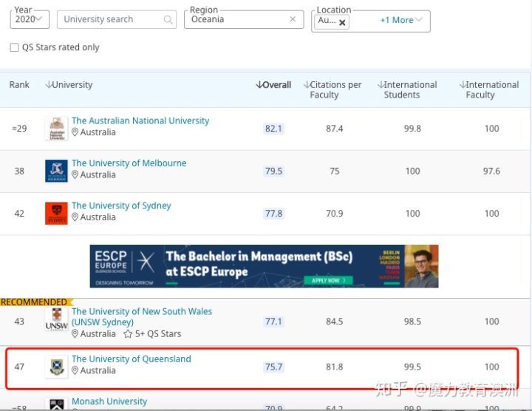Click the 5+ QS Stars star icon

tap(128, 334)
